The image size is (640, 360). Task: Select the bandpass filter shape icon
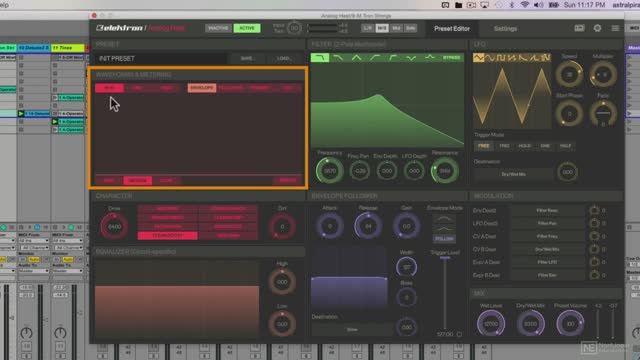point(356,58)
